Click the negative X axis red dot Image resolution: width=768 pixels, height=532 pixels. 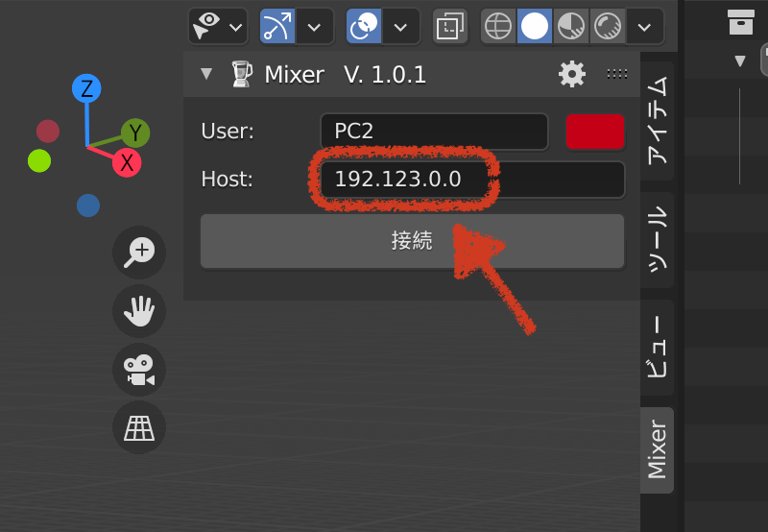[x=48, y=132]
